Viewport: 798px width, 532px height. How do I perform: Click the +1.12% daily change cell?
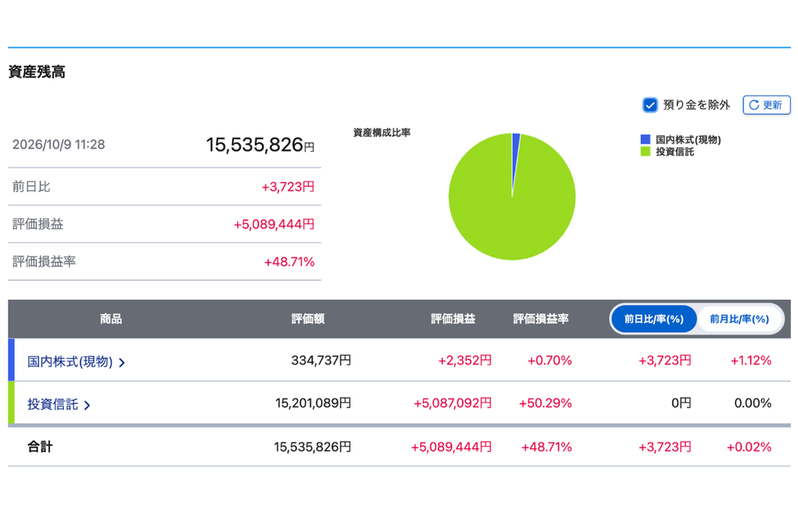click(750, 361)
